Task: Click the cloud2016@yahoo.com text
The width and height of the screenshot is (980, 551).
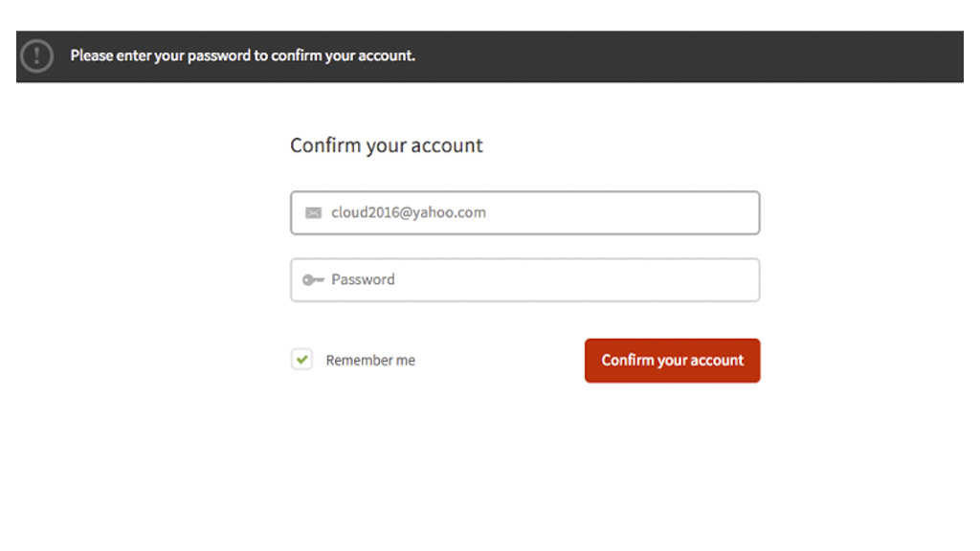Action: click(x=409, y=213)
